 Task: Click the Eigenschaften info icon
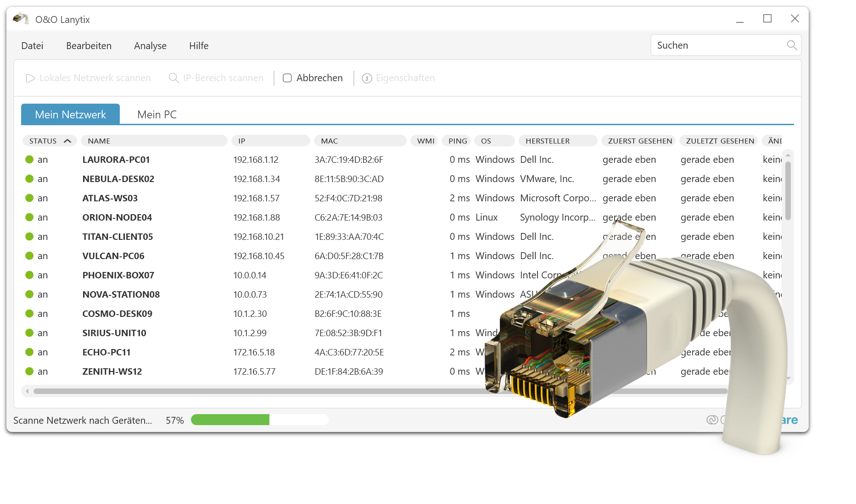[367, 78]
